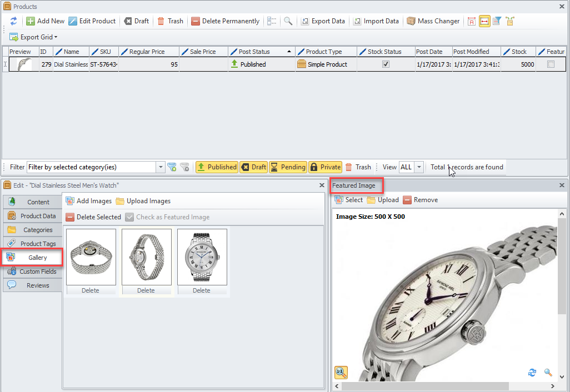Click Delete Selected in gallery
This screenshot has width=570, height=392.
(93, 217)
